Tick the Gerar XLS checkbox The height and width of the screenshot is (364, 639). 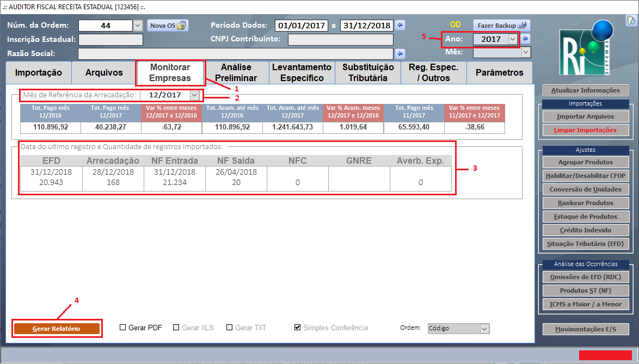click(x=176, y=328)
